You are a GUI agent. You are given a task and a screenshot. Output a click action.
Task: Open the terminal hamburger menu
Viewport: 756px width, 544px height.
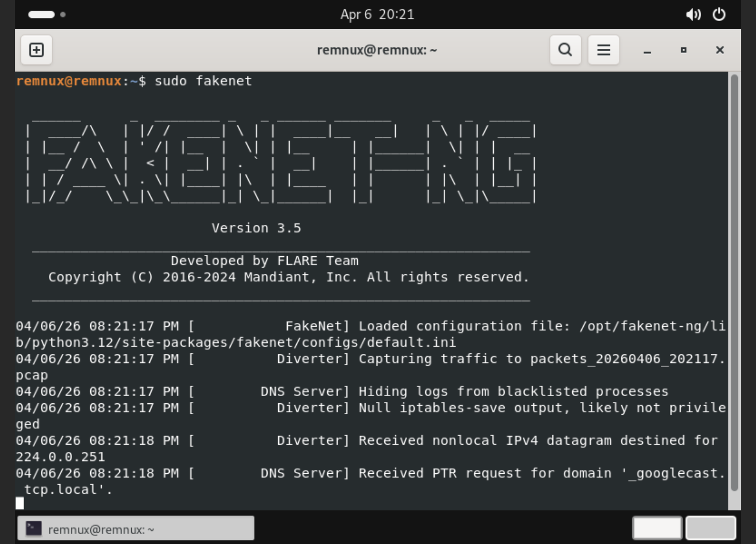click(603, 50)
